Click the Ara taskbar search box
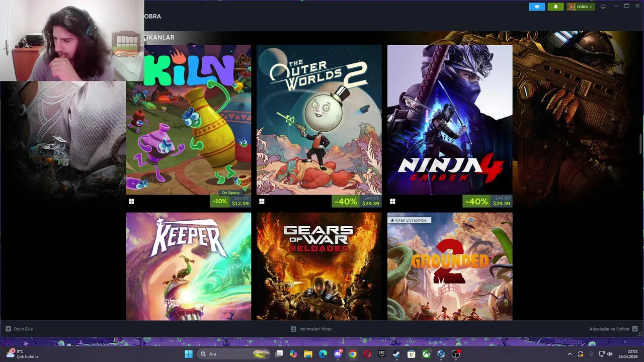The height and width of the screenshot is (362, 644). tap(233, 354)
